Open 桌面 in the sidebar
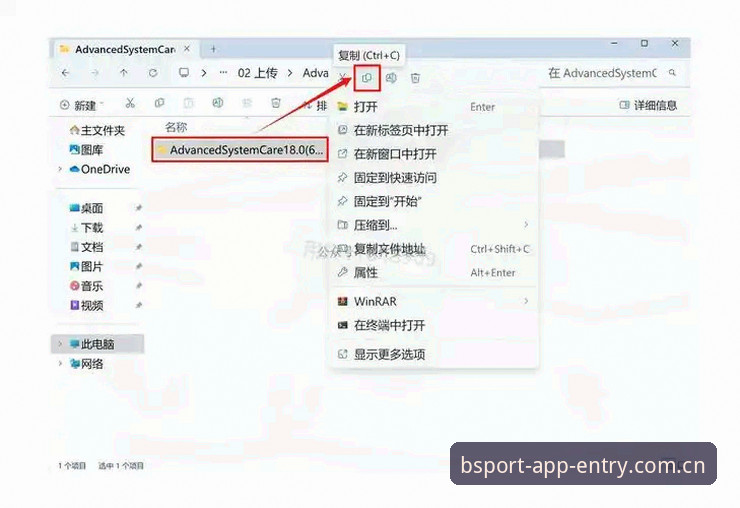 tap(86, 208)
